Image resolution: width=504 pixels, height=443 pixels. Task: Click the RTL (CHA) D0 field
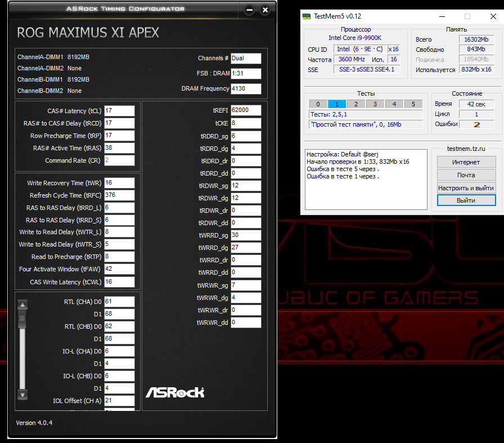click(119, 302)
